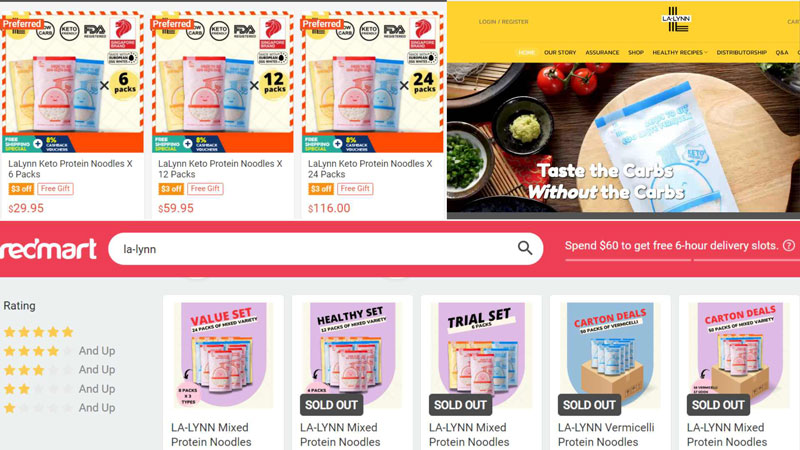Open the delivery slots help icon

coord(789,245)
